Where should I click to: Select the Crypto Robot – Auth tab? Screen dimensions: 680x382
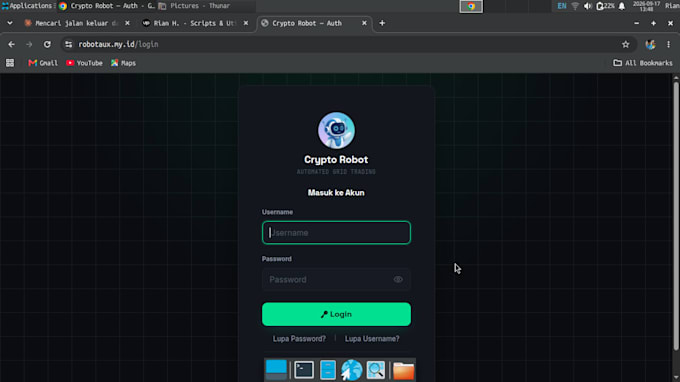(307, 23)
